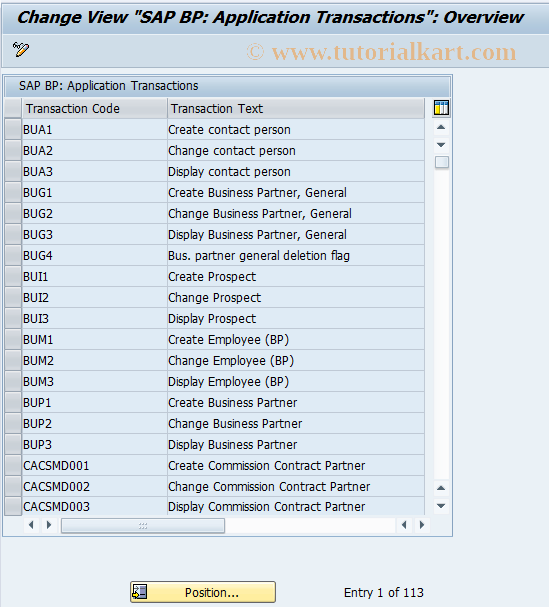Click left arrow of first horizontal scrollbar
Screen dimensions: 549x607
pyautogui.click(x=31, y=525)
